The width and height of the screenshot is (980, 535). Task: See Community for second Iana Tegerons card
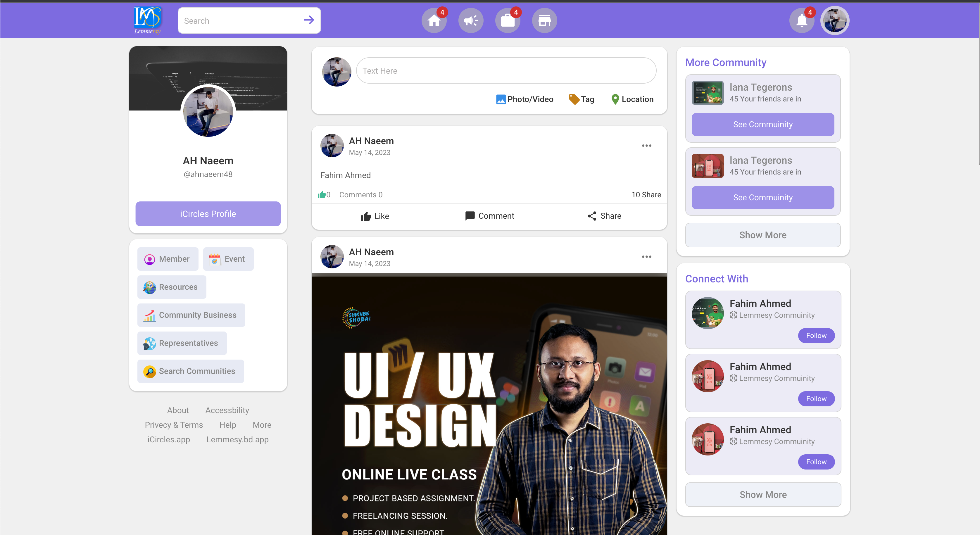point(762,198)
